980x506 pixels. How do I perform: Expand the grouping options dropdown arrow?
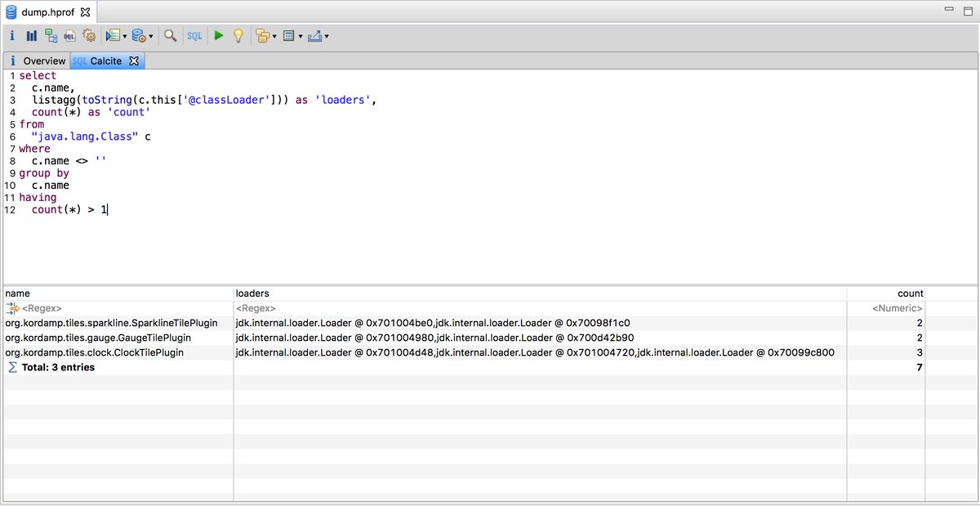[x=274, y=37]
